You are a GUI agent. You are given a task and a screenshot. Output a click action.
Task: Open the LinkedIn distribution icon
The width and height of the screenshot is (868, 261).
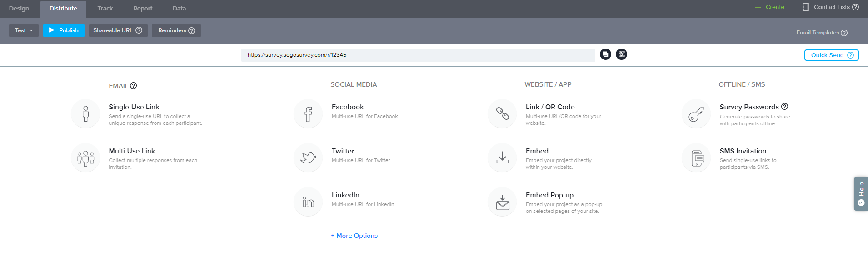tap(308, 202)
